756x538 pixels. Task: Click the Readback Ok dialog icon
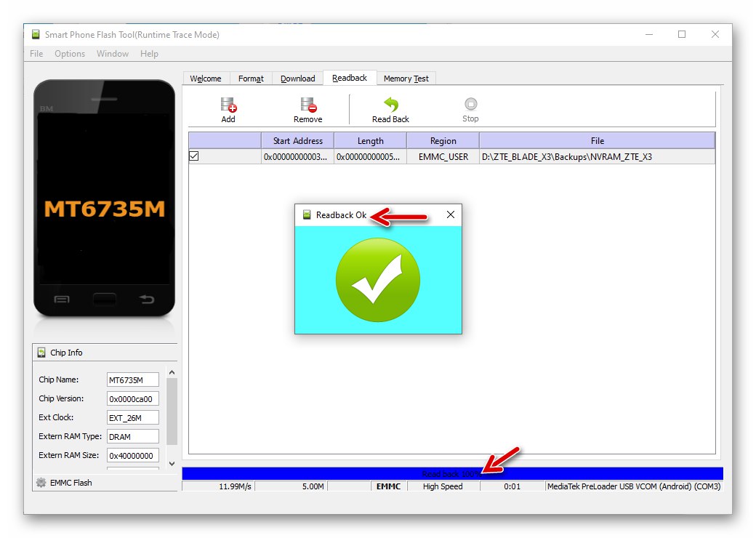pyautogui.click(x=307, y=214)
